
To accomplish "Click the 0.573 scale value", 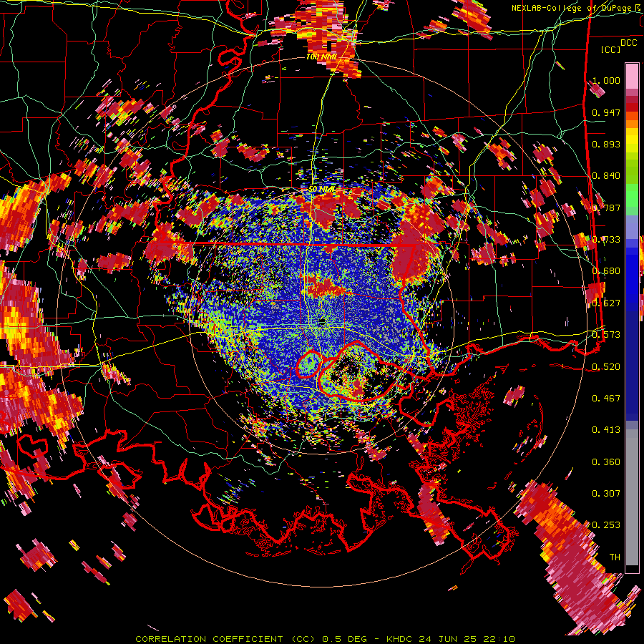I will pos(606,335).
